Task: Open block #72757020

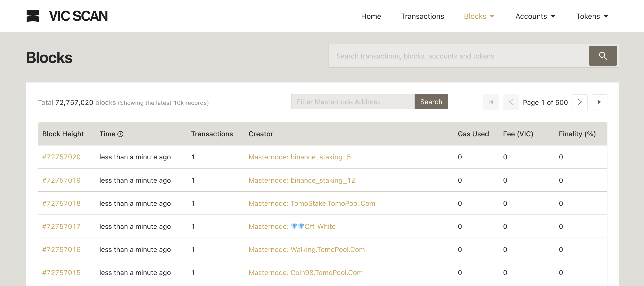Action: pyautogui.click(x=61, y=157)
